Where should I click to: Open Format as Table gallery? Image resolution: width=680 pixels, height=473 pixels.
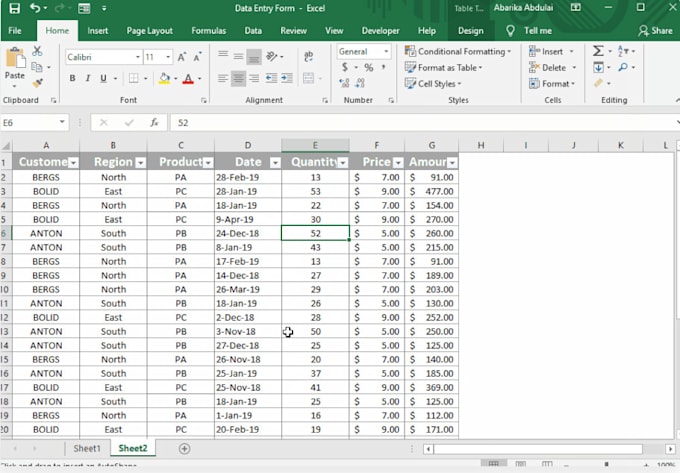tap(444, 68)
